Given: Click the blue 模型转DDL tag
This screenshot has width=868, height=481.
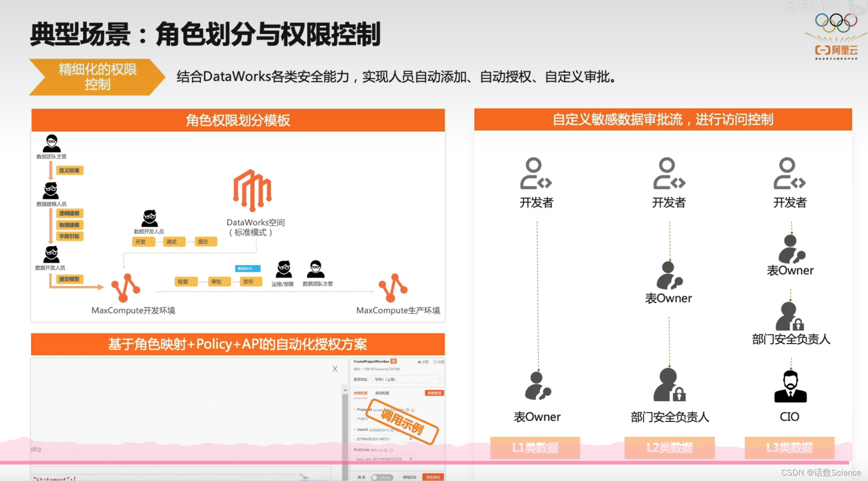Looking at the screenshot, I should (247, 268).
